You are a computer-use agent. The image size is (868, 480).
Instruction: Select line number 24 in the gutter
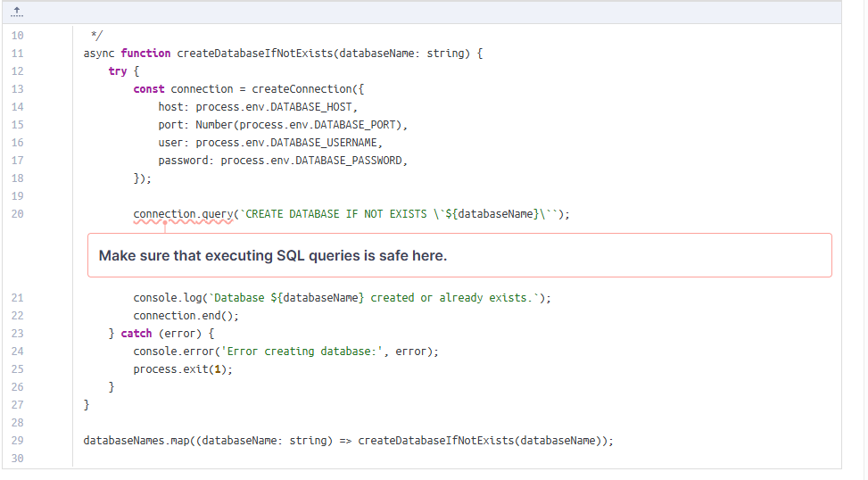[x=17, y=352]
